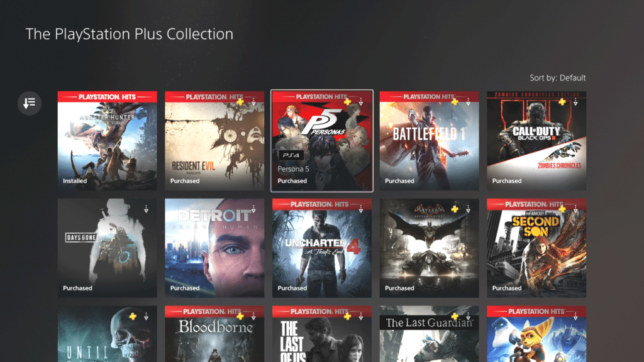Screen dimensions: 644x362
Task: Select The Last of Us tile
Action: (x=322, y=334)
